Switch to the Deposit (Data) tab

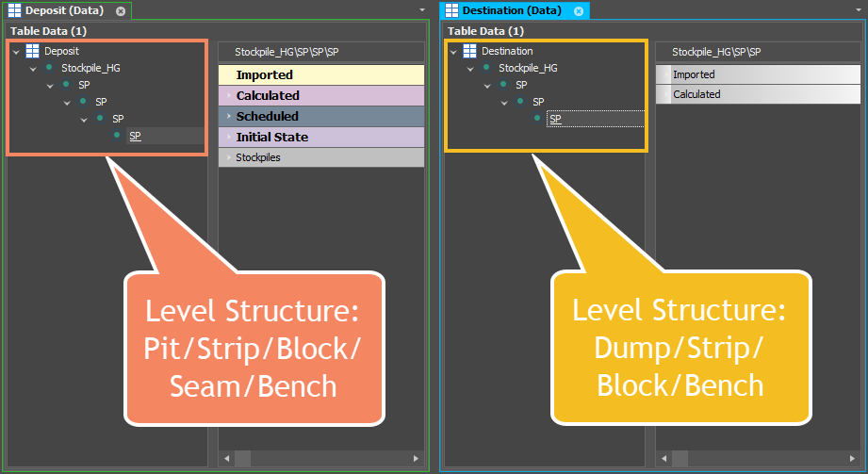64,10
